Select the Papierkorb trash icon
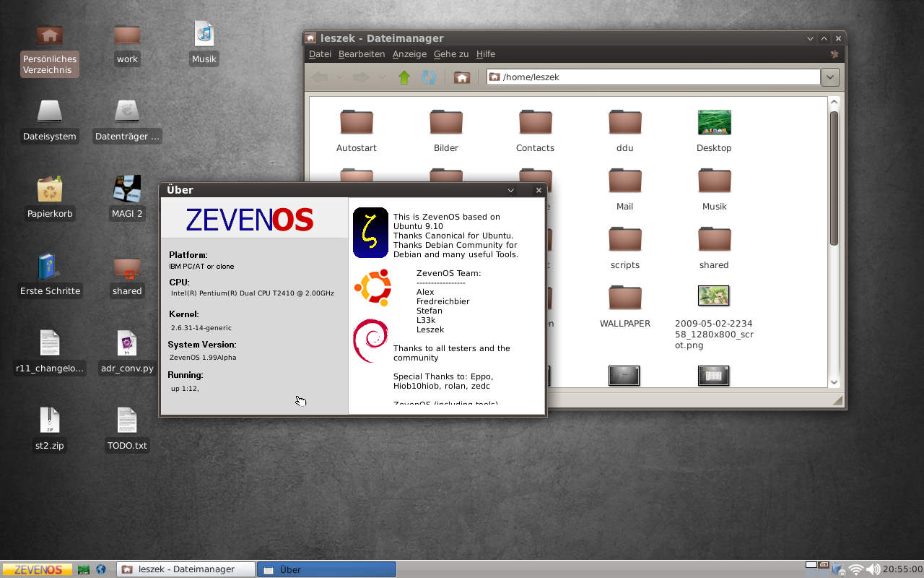This screenshot has height=578, width=924. tap(50, 198)
